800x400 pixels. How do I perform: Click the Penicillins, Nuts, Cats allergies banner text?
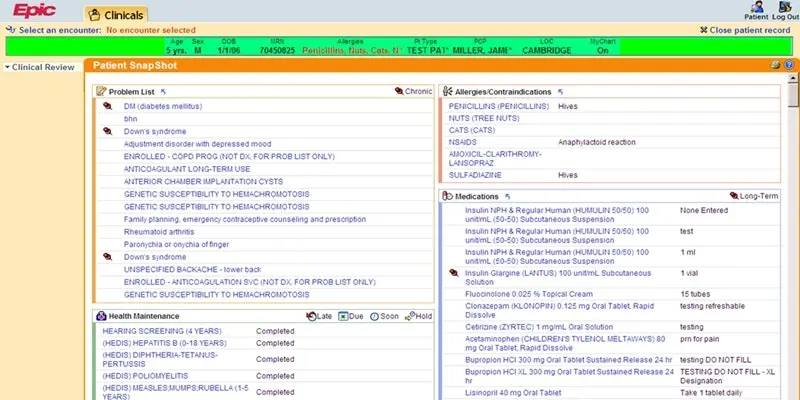click(x=351, y=51)
